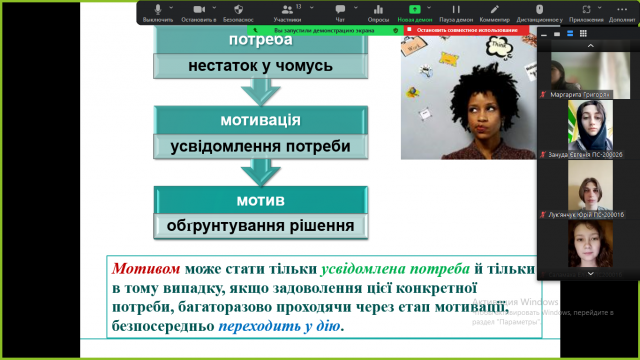Click the мотивація slide block
The image size is (640, 360).
coord(260,120)
